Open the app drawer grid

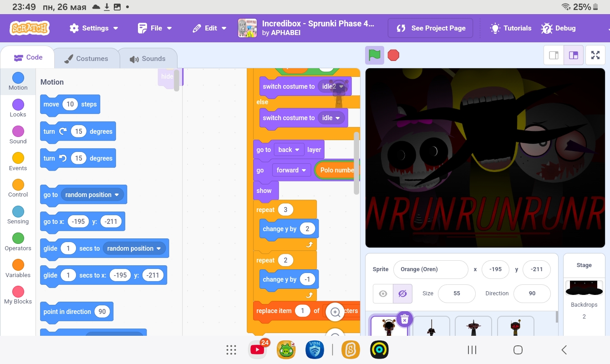(231, 350)
